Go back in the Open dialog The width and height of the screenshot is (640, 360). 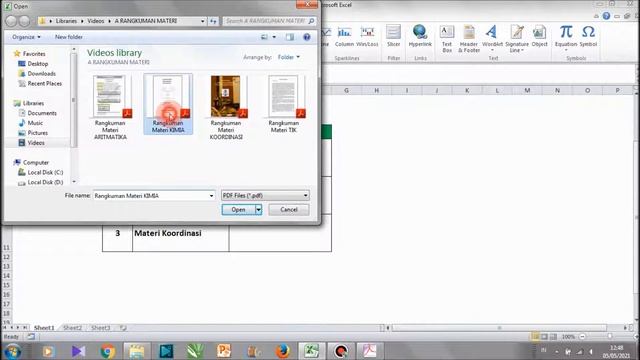pos(11,21)
